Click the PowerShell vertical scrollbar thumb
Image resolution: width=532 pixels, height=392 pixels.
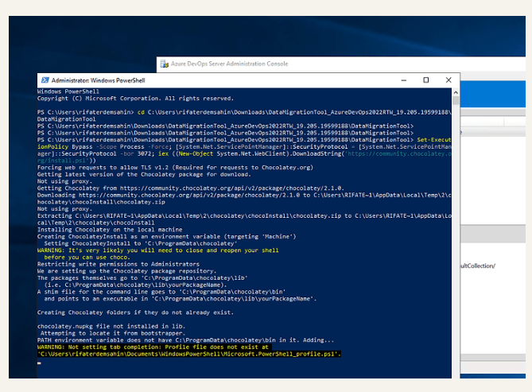(456, 100)
